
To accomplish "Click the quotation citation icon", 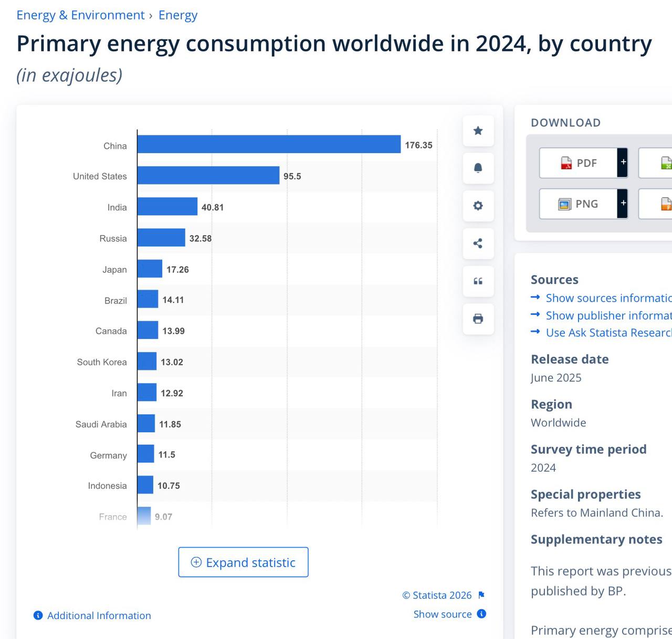I will click(478, 281).
